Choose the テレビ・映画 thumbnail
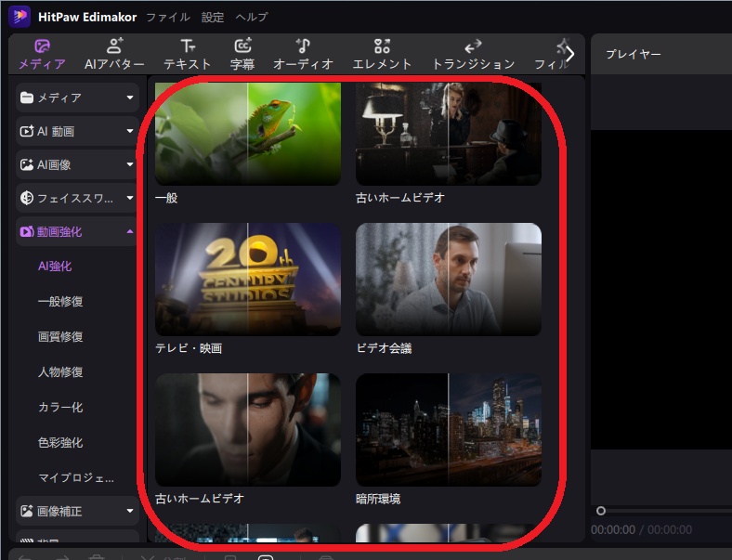This screenshot has width=732, height=560. click(x=248, y=279)
